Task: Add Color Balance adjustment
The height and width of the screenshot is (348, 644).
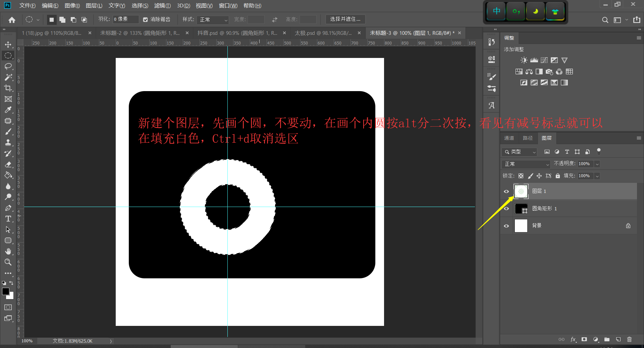Action: (x=529, y=72)
